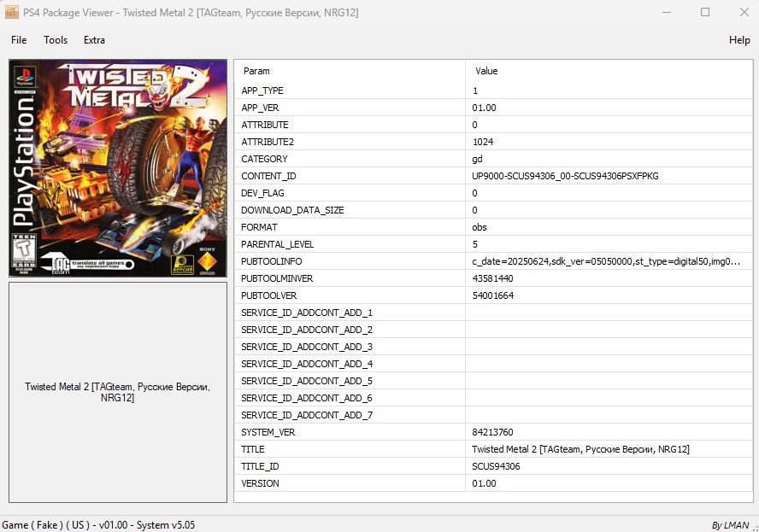Select the FORMAT parameter
This screenshot has height=532, width=759.
coord(260,227)
